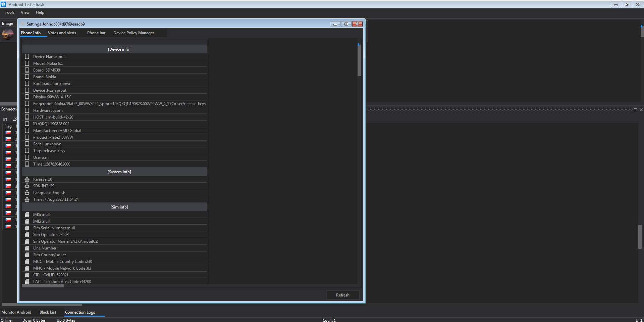Open the Tools menu

coord(9,12)
